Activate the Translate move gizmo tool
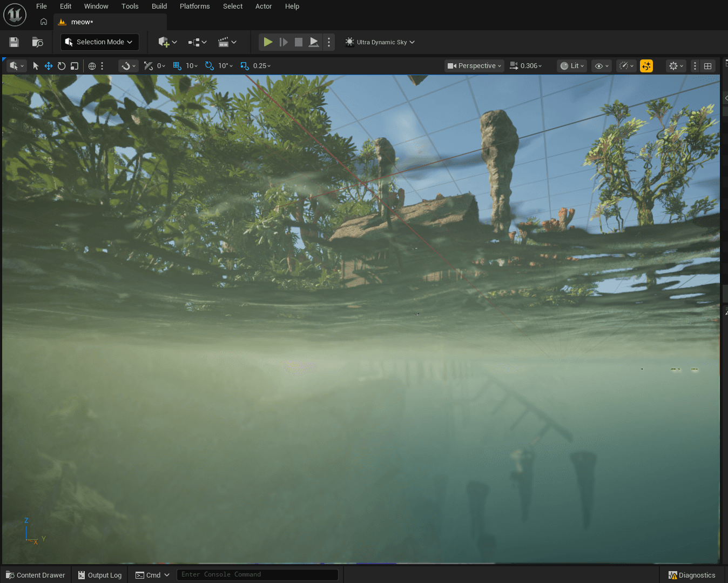The height and width of the screenshot is (583, 728). pos(49,66)
